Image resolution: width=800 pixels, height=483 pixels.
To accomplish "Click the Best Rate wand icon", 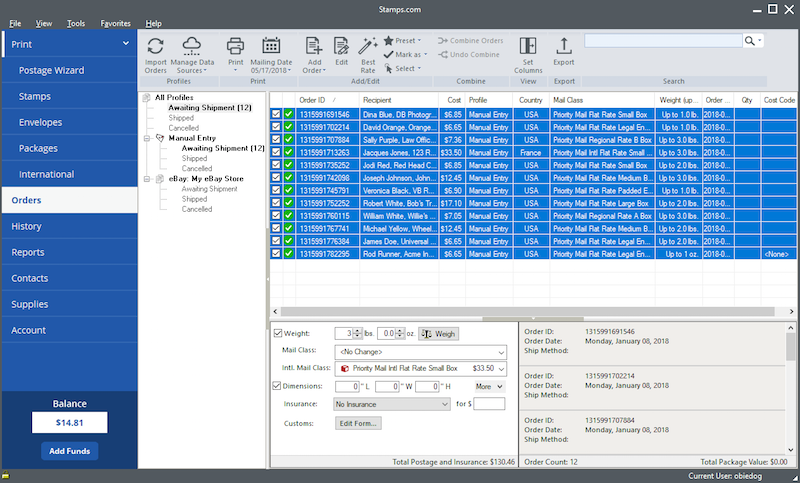I will tap(367, 46).
